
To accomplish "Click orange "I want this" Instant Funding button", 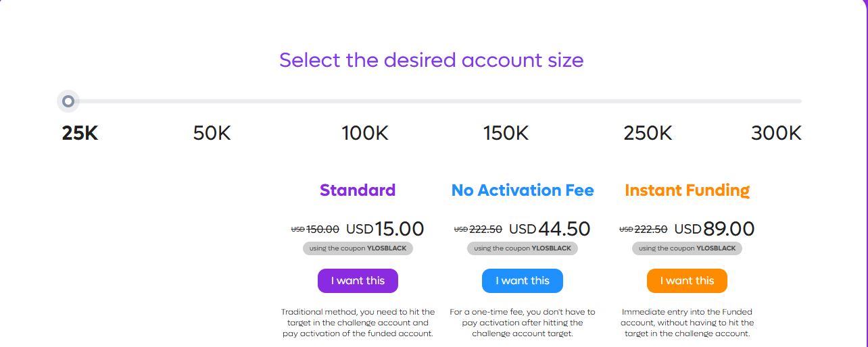I will pyautogui.click(x=687, y=281).
